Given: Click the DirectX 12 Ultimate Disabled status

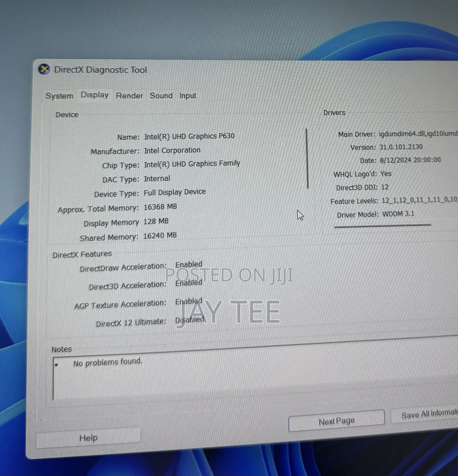Looking at the screenshot, I should pyautogui.click(x=190, y=320).
